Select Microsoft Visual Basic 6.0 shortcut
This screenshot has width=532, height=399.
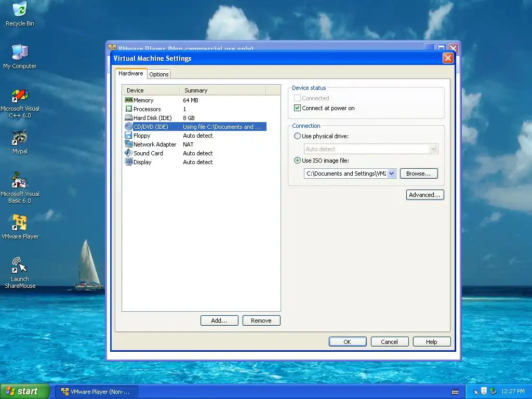point(20,188)
